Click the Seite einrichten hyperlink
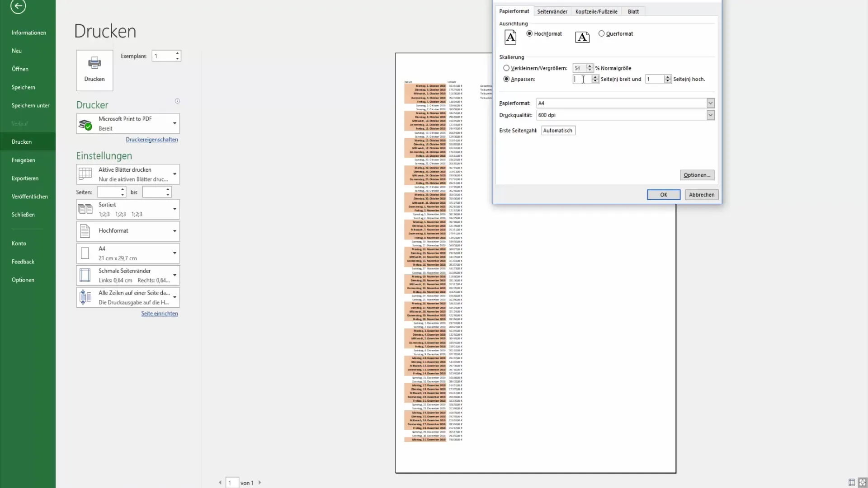 (159, 314)
